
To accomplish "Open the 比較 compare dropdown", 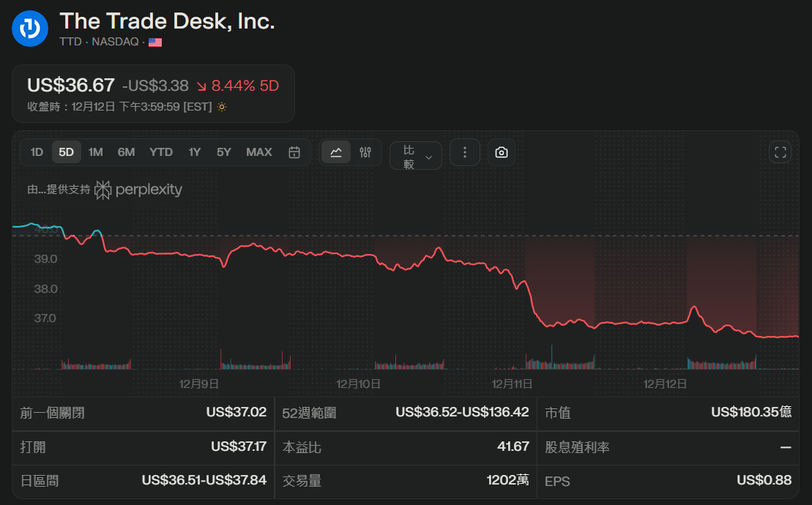I will click(416, 156).
